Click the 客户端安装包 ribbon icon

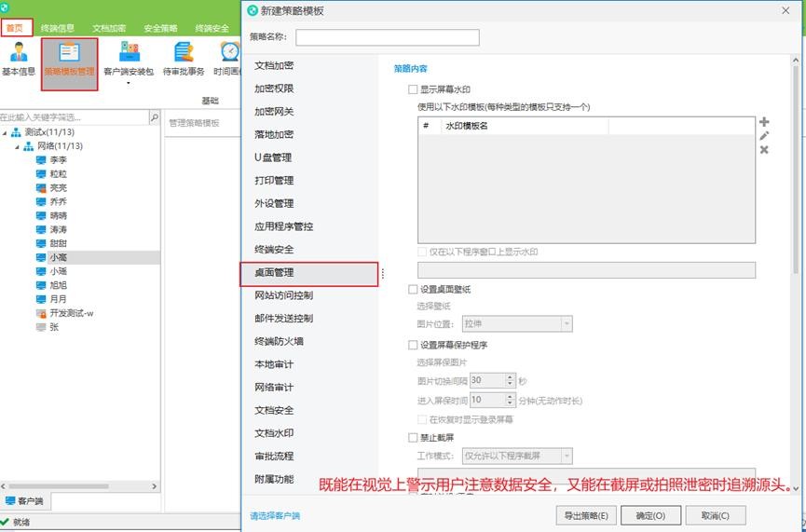[x=129, y=54]
